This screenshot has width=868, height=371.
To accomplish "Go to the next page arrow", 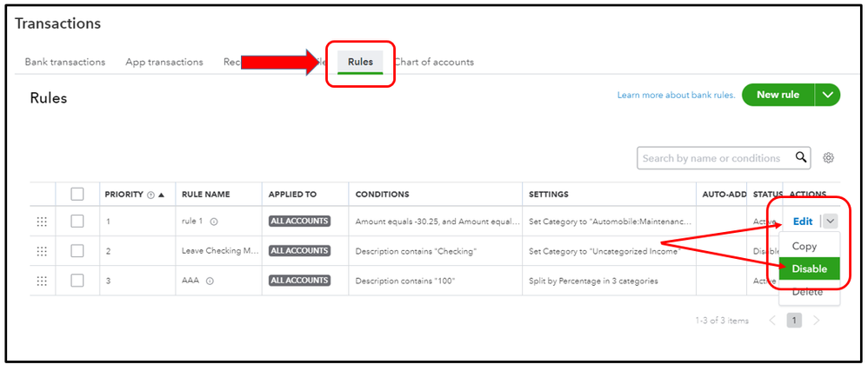I will pos(816,321).
